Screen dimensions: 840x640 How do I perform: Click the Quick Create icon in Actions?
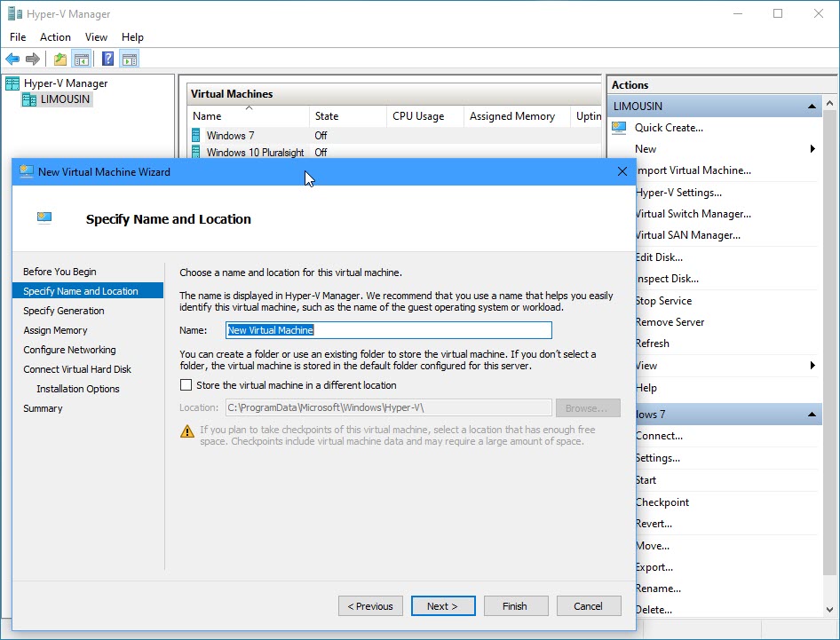pyautogui.click(x=619, y=128)
